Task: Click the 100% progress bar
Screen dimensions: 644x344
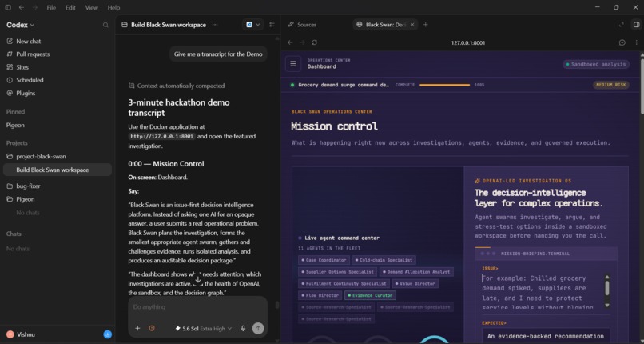Action: click(445, 85)
